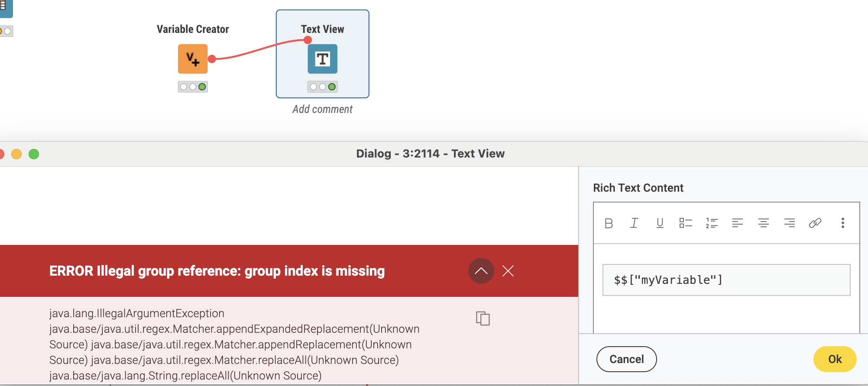
Task: Collapse the error details panel
Action: coord(481,271)
